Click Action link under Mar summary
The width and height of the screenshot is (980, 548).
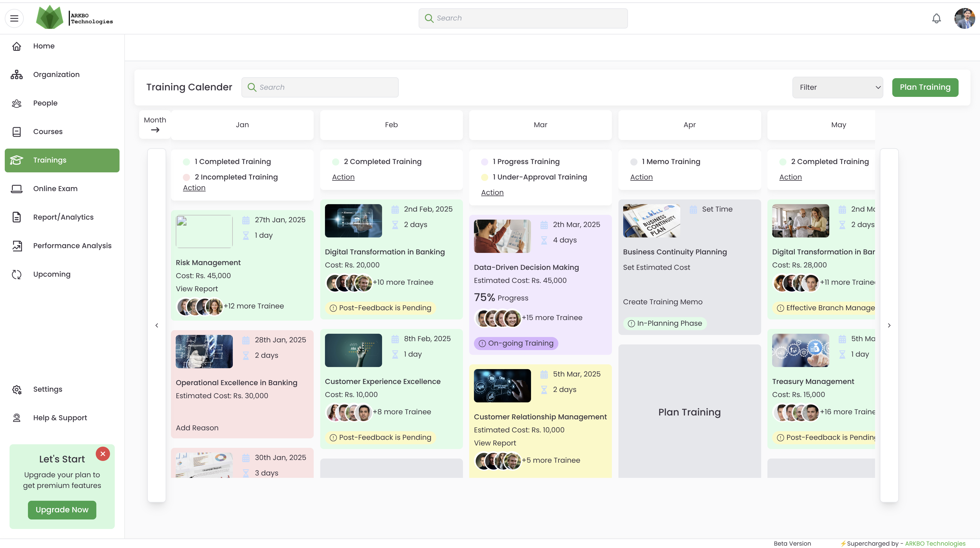coord(492,193)
